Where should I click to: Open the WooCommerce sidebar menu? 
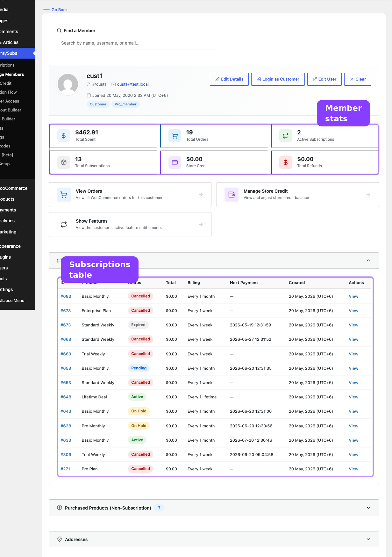[18, 188]
